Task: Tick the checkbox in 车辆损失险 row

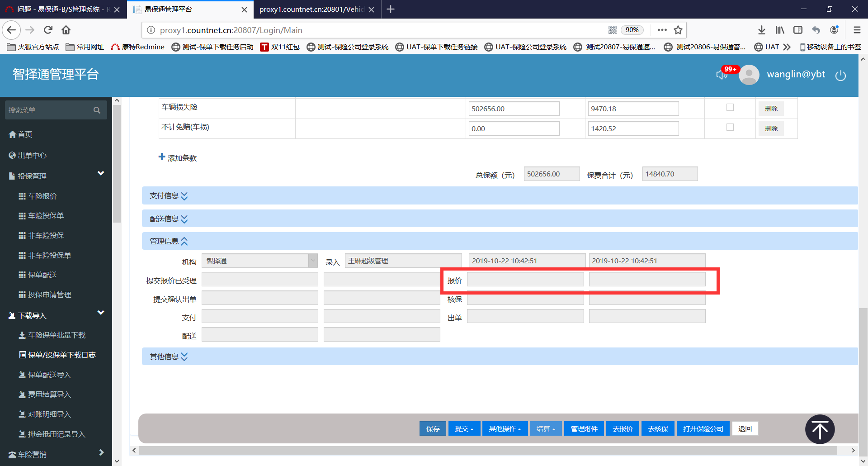Action: pyautogui.click(x=730, y=108)
